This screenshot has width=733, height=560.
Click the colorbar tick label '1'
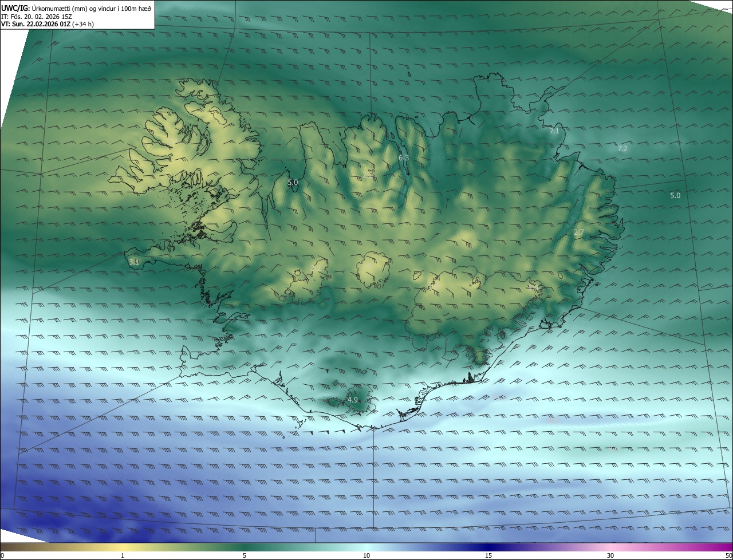pos(123,555)
